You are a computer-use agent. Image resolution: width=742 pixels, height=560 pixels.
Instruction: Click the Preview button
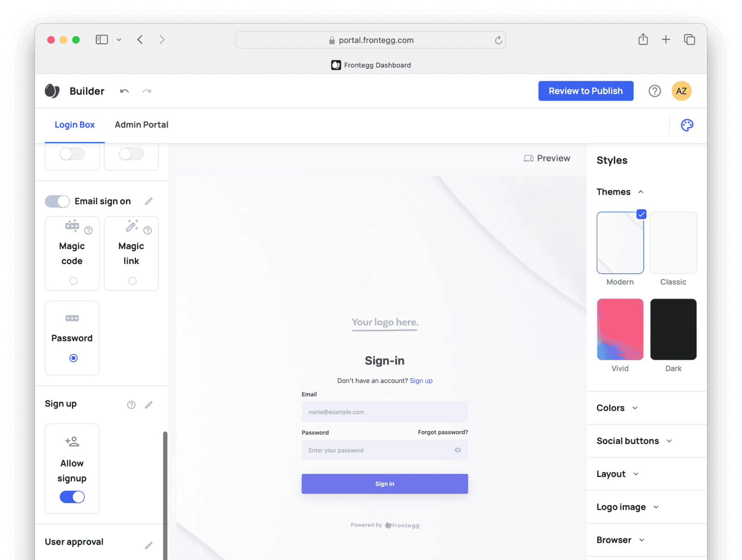(547, 158)
